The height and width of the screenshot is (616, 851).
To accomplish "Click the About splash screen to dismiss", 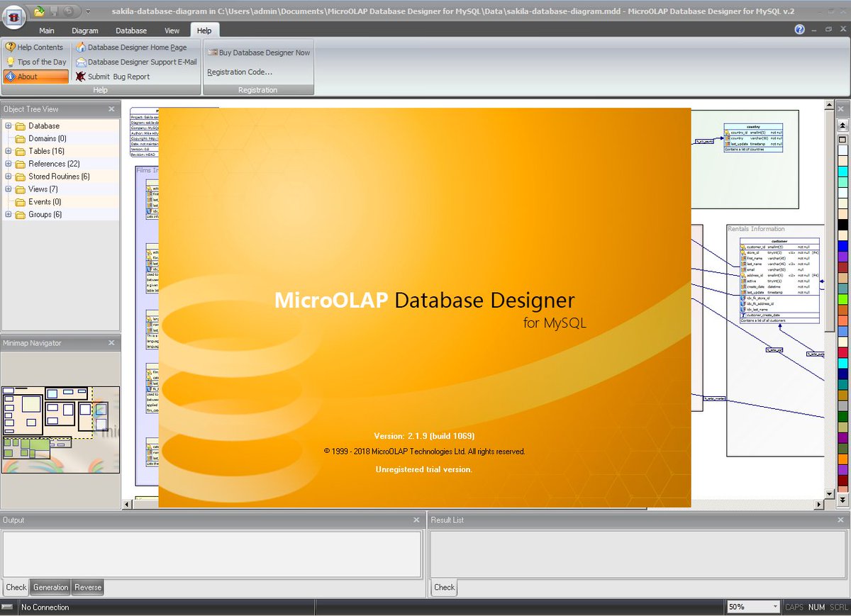I will click(x=424, y=307).
